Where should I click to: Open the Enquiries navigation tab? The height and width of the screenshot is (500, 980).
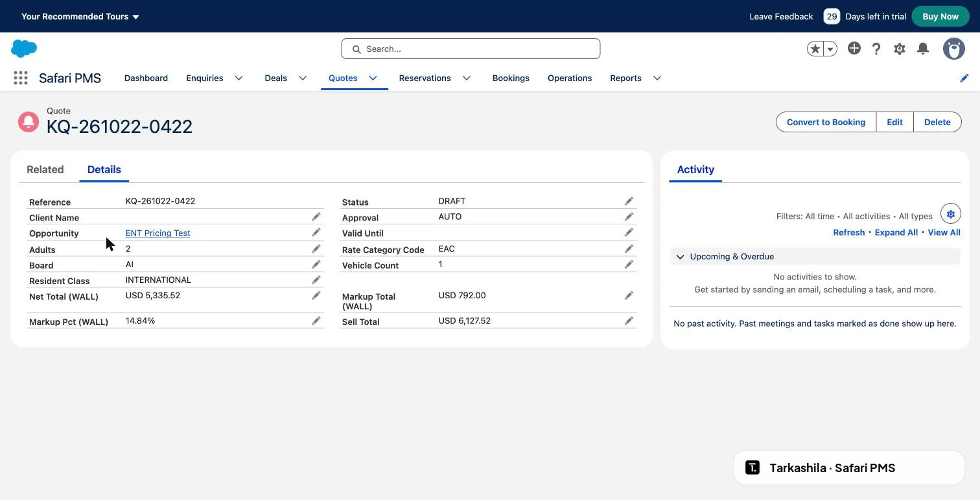click(x=205, y=78)
